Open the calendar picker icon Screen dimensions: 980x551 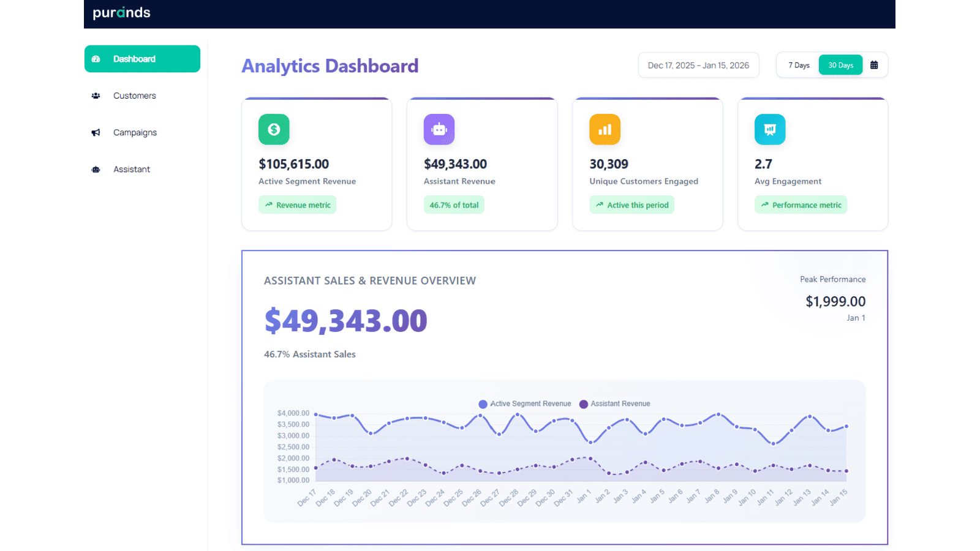(874, 65)
